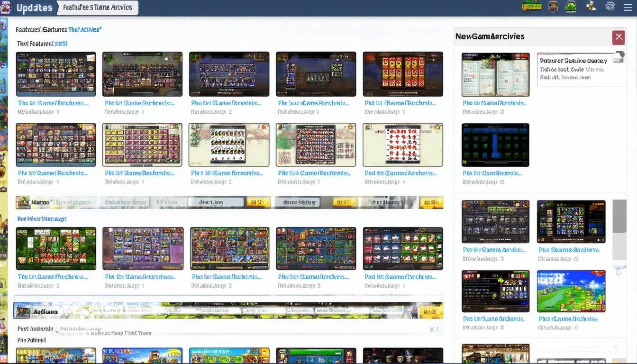Viewport: 637px width, 364px height.
Task: Open the red-and-yellow card grid game thumbnail
Action: 402,74
